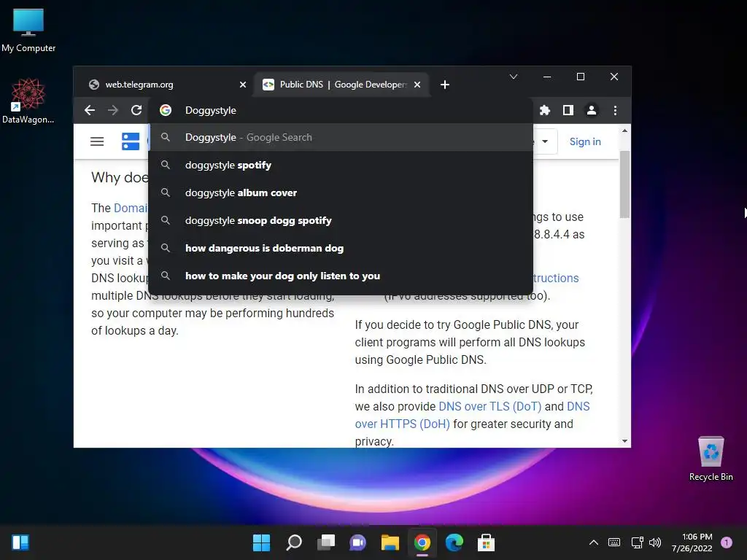Open network status tray icon
Viewport: 747px width, 560px height.
(637, 542)
